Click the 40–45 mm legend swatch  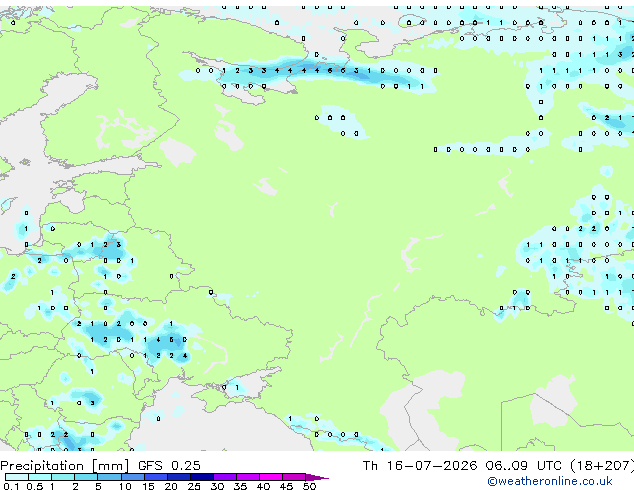[271, 477]
